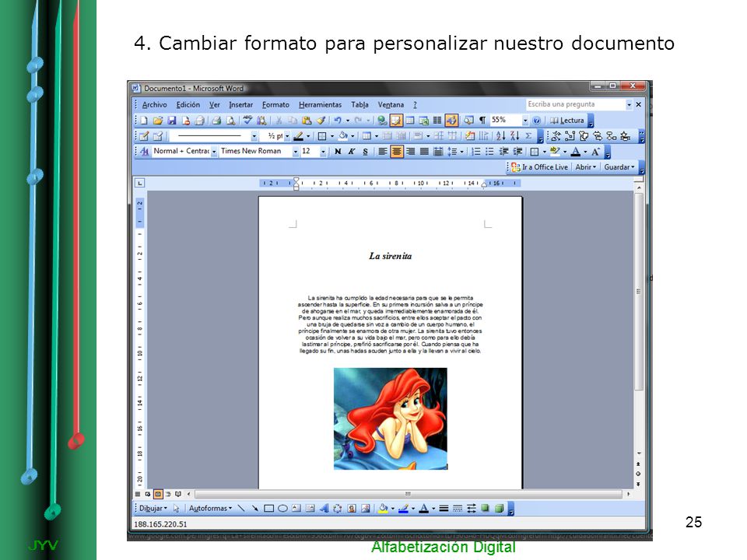Open the Print Preview icon
This screenshot has height=560, width=747.
coord(230,121)
